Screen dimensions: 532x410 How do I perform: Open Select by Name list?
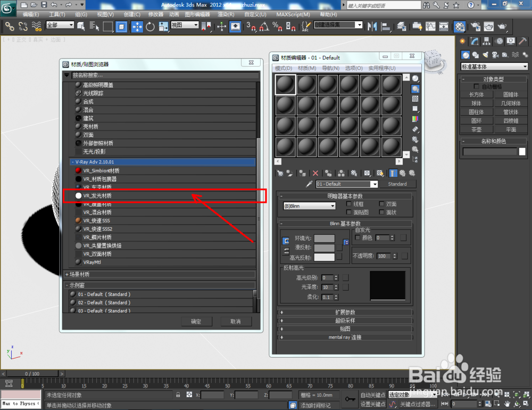(x=94, y=27)
